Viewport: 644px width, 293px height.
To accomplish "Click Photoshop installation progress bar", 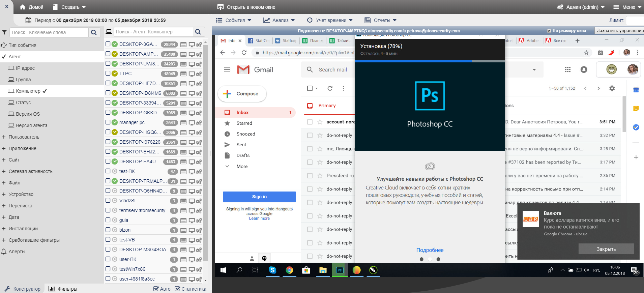I will pyautogui.click(x=430, y=61).
